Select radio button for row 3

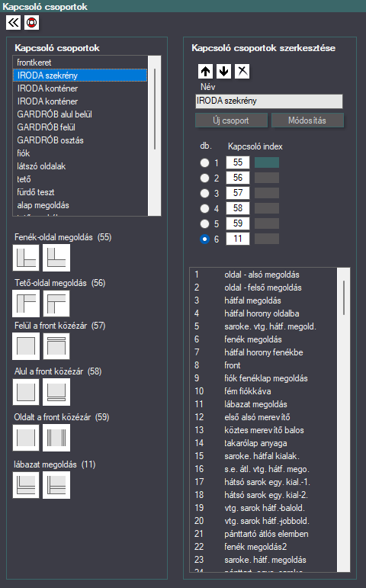coord(204,193)
